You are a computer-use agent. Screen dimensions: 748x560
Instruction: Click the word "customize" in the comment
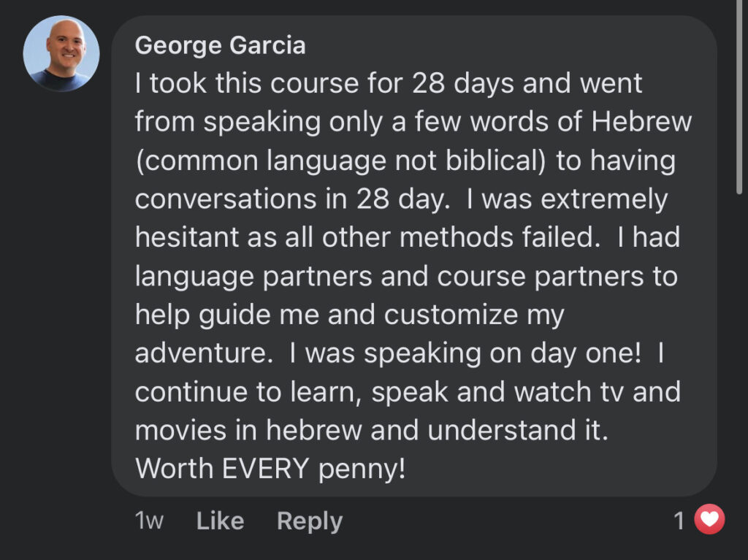tap(451, 315)
